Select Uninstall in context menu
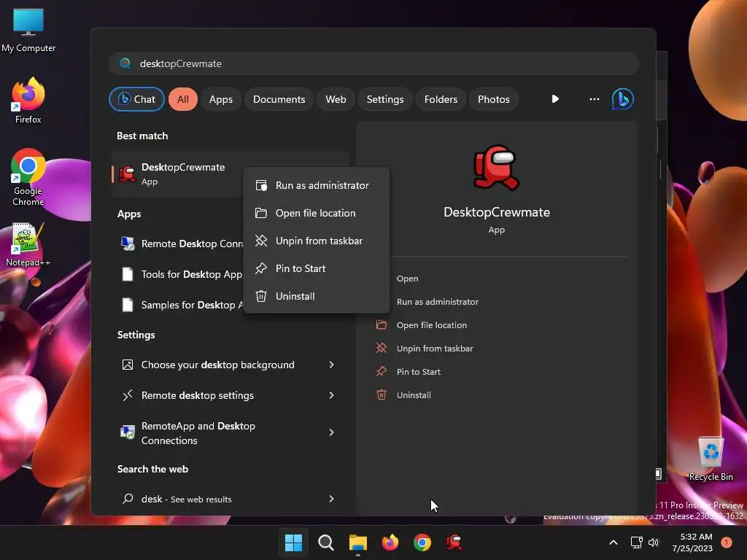The height and width of the screenshot is (560, 747). (317, 296)
